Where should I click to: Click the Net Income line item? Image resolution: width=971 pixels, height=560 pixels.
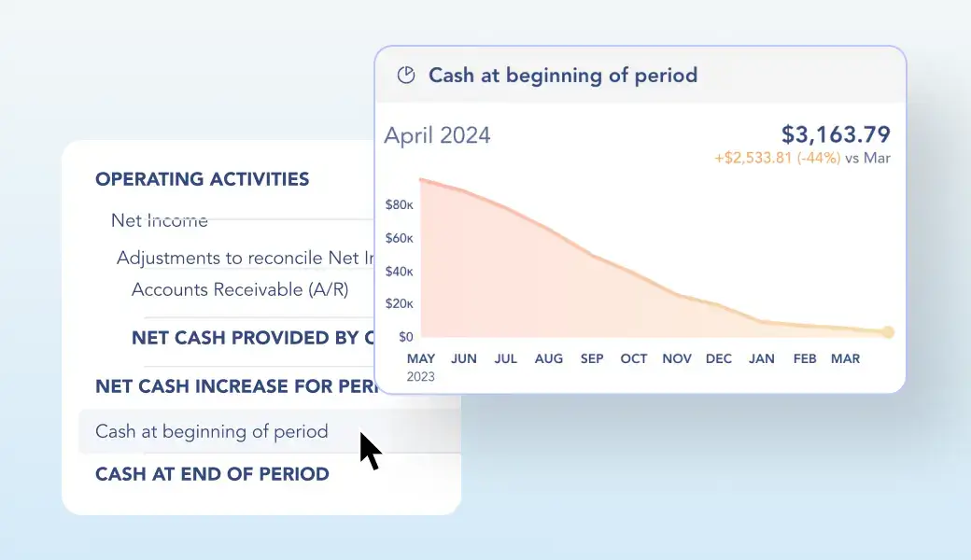click(x=160, y=220)
